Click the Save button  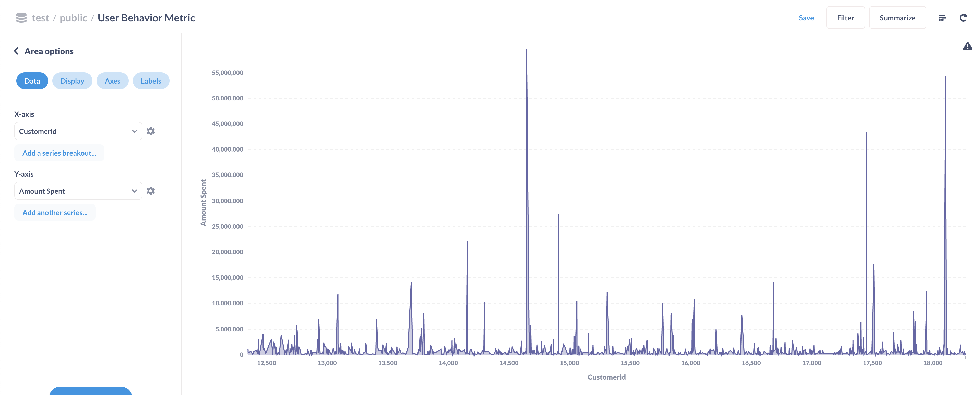[806, 17]
